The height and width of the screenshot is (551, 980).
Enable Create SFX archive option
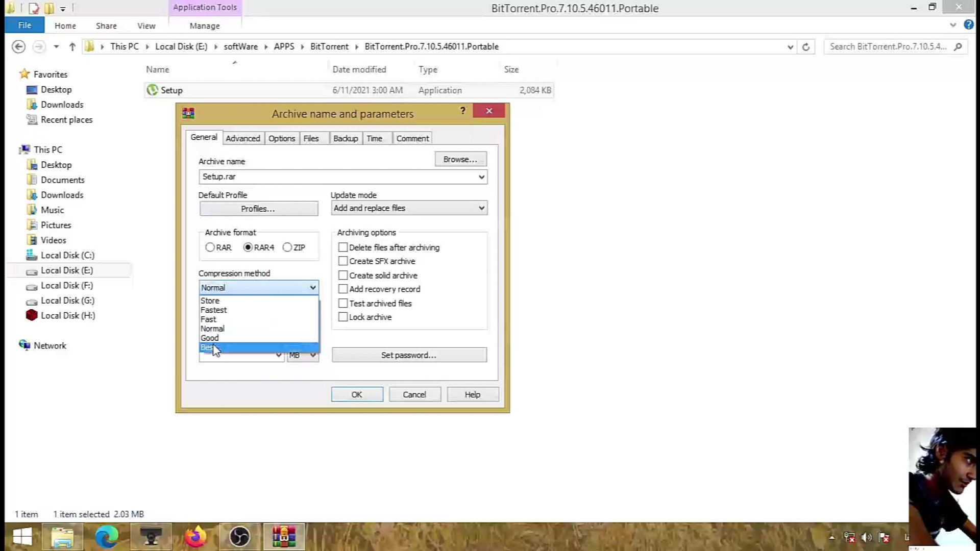pos(343,261)
